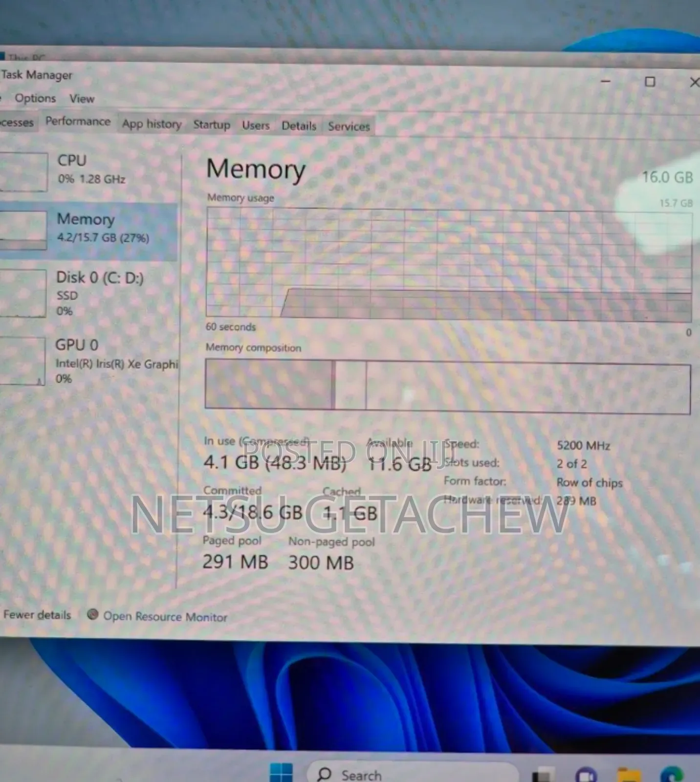Click the 'Row of chips' form factor value
Screen dimensions: 700x782
[x=590, y=483]
